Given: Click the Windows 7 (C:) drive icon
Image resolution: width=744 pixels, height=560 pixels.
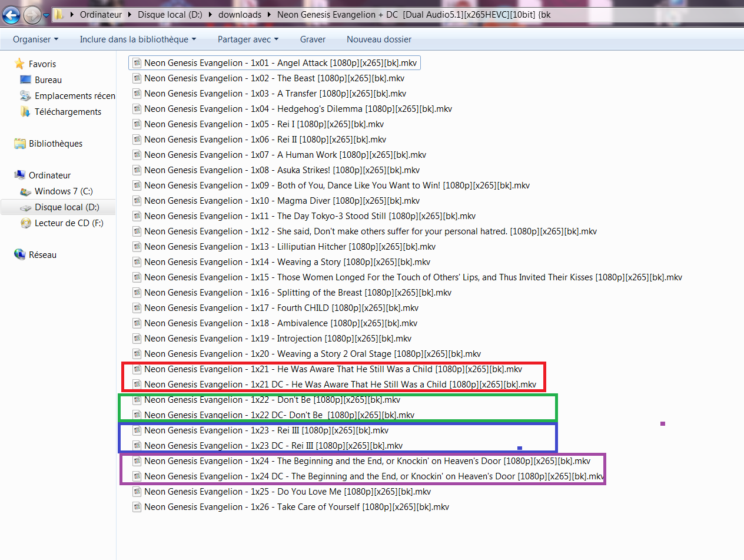Looking at the screenshot, I should click(x=25, y=191).
